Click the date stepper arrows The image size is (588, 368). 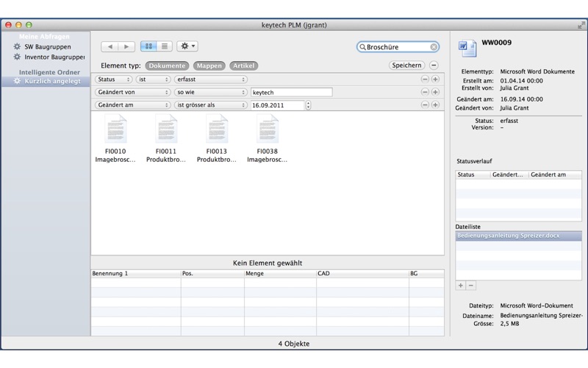pos(308,105)
